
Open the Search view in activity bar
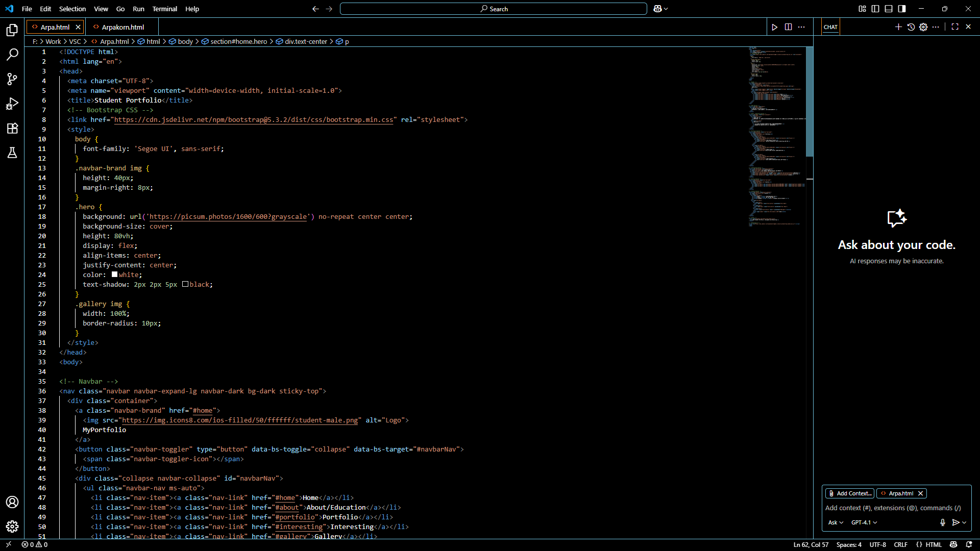point(12,55)
